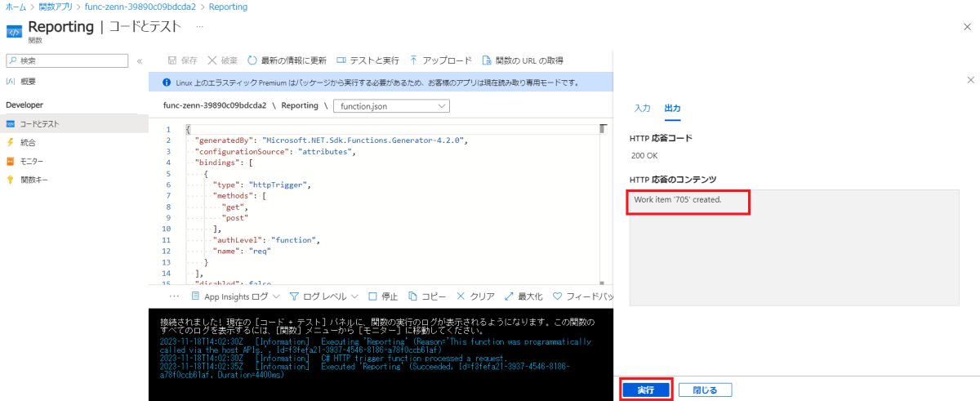Click the info icon in the read-only banner
Image resolution: width=980 pixels, height=401 pixels.
click(x=167, y=82)
